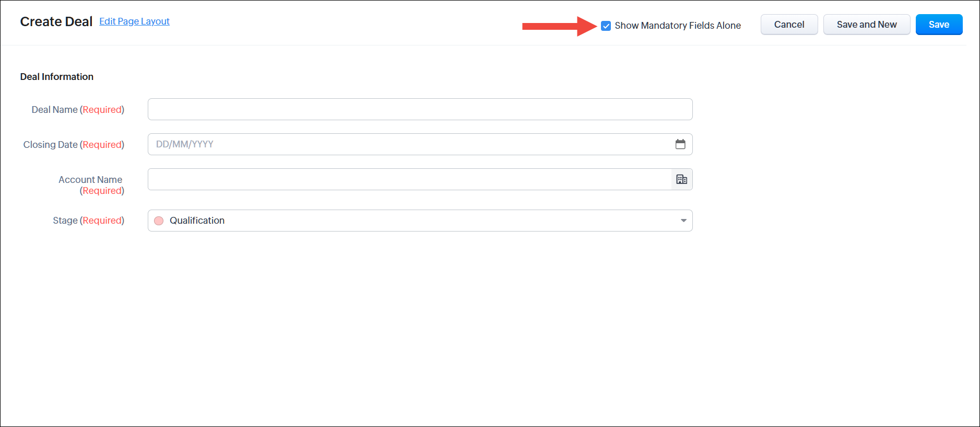Click the Create Deal page title
Image resolution: width=980 pixels, height=427 pixels.
click(x=56, y=21)
